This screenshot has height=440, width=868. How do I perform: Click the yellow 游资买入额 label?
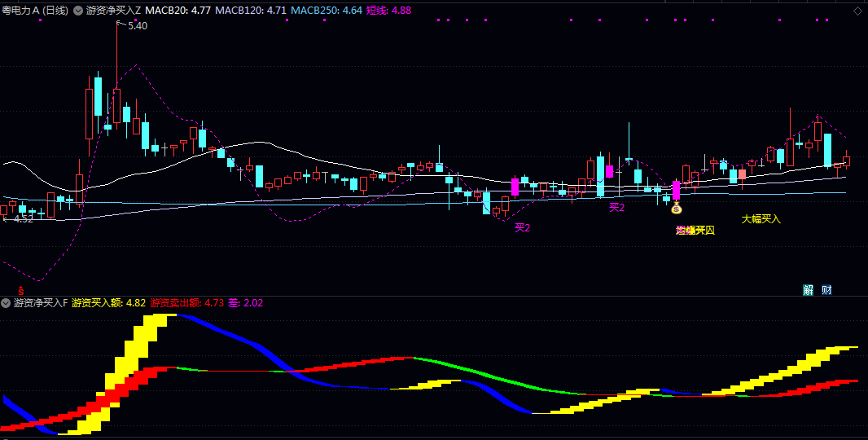(x=108, y=303)
